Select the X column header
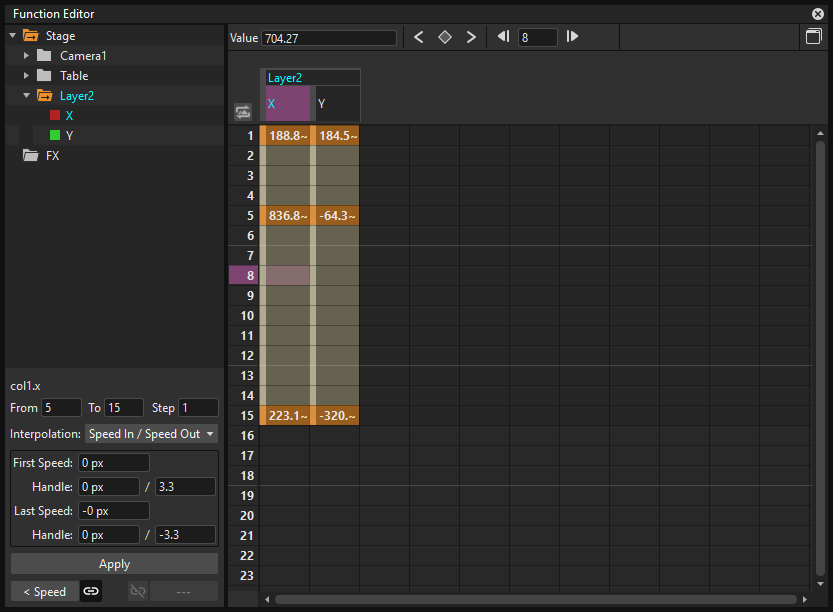This screenshot has height=612, width=833. point(287,104)
